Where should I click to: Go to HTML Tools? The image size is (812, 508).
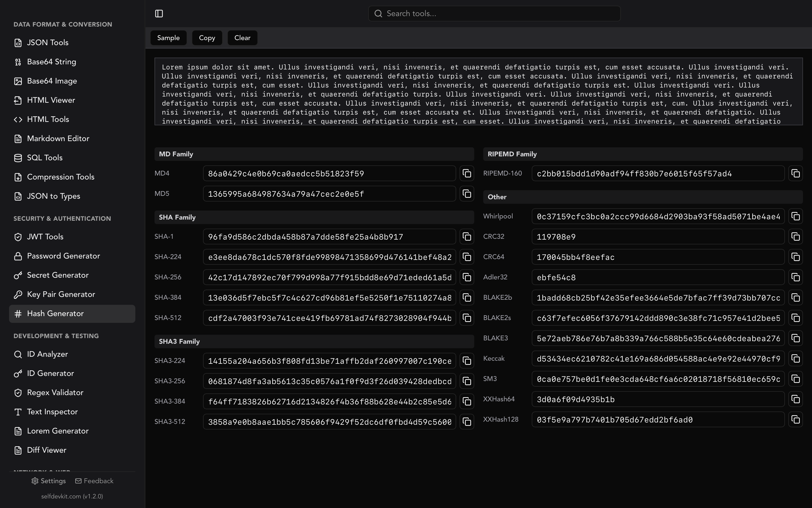click(x=72, y=119)
